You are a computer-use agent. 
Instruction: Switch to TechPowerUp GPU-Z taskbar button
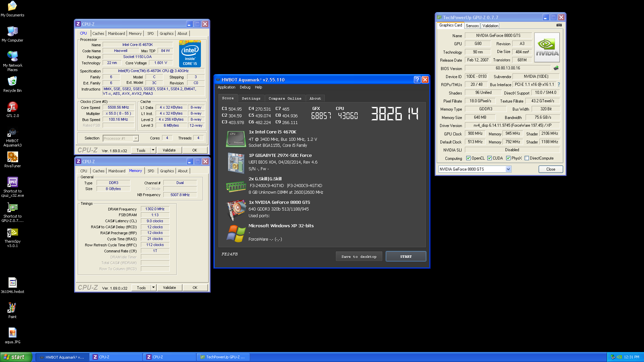(223, 357)
